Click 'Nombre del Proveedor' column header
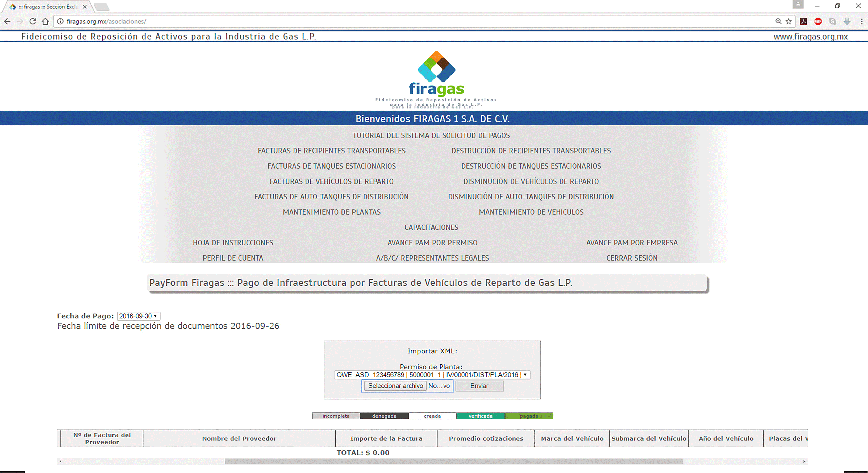Image resolution: width=868 pixels, height=473 pixels. coord(239,438)
